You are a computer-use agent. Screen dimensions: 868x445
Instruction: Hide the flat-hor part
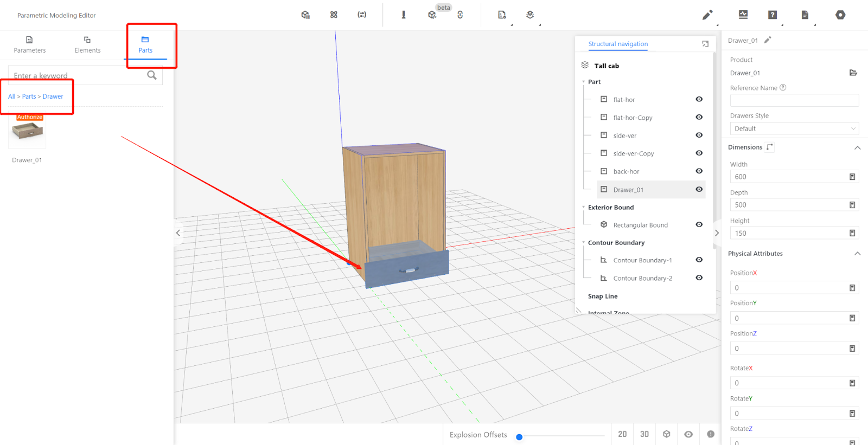click(699, 99)
